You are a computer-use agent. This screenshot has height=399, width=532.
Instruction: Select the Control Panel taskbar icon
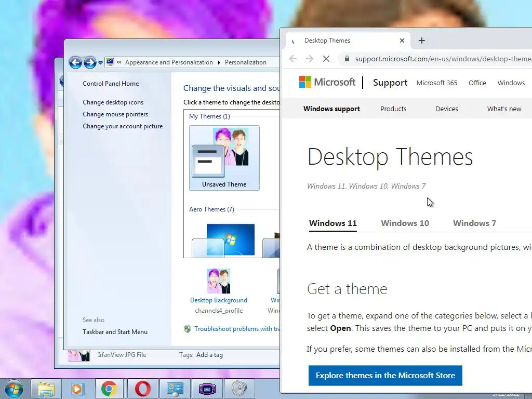(175, 389)
